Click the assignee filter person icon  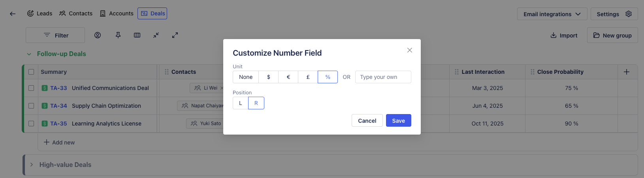point(98,35)
